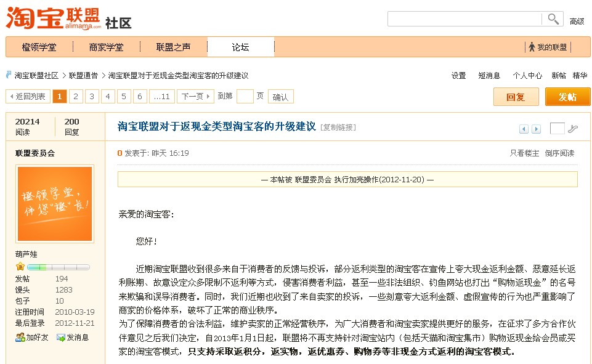This screenshot has height=364, width=592.
Task: Click 只看楼主 filter link
Action: pos(524,153)
